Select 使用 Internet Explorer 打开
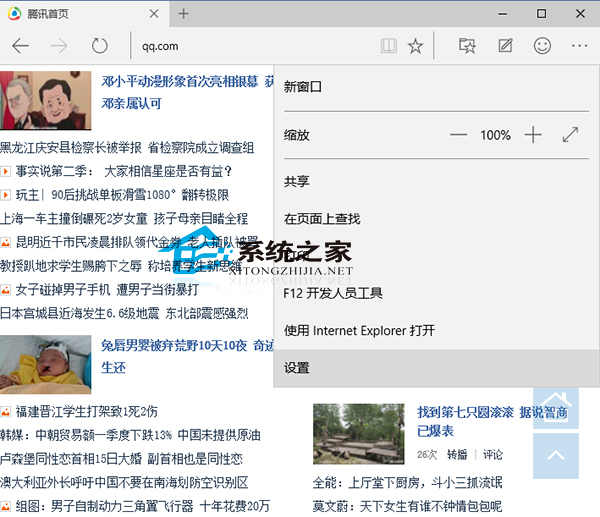Screen dimensions: 600x517 point(436,331)
